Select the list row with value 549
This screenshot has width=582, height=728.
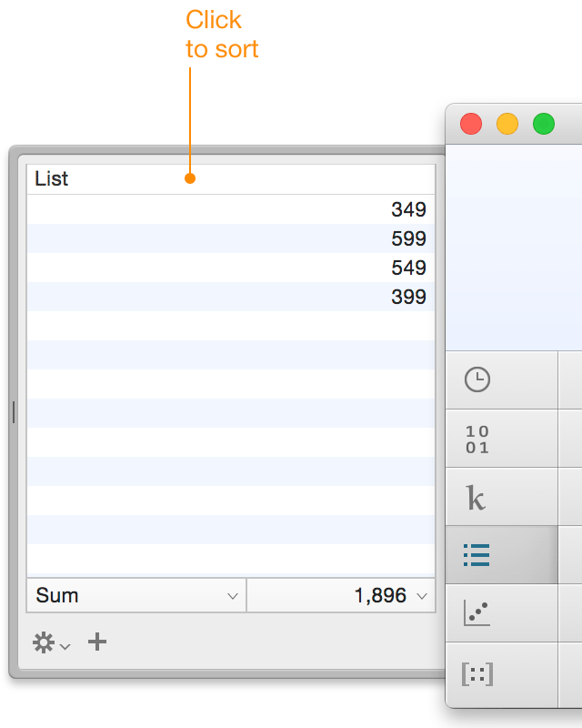click(231, 268)
